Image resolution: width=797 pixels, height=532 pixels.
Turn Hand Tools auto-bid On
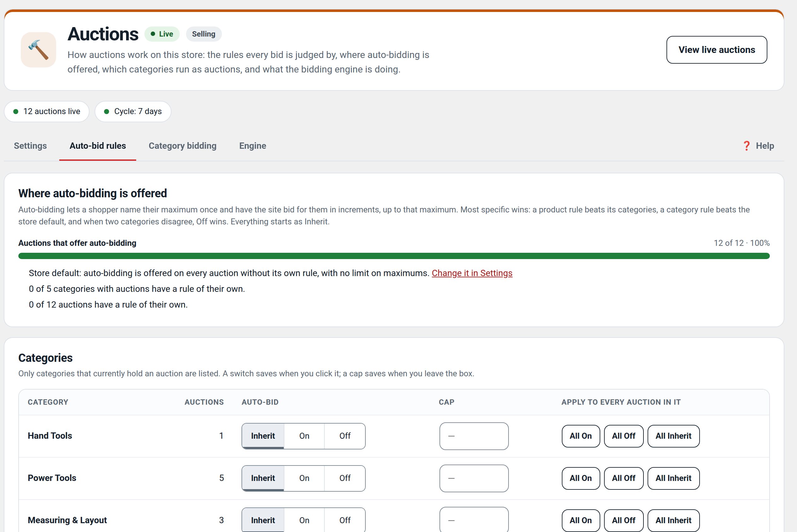304,436
